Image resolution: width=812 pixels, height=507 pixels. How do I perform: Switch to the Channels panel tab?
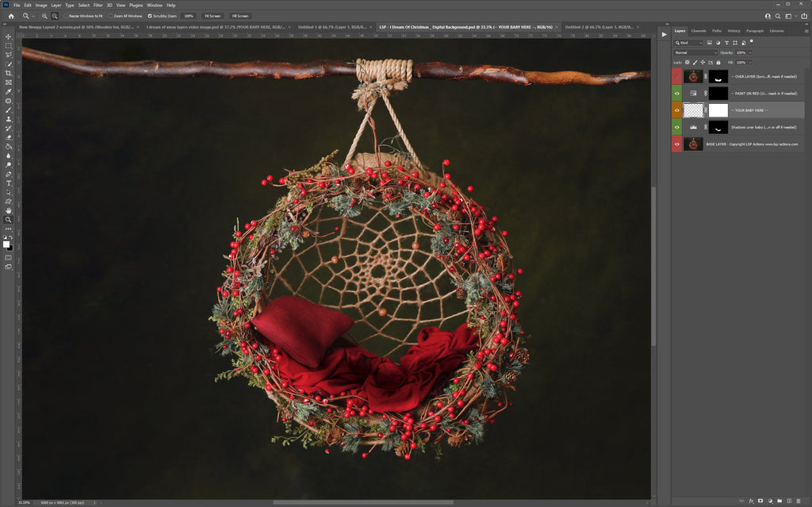click(699, 31)
